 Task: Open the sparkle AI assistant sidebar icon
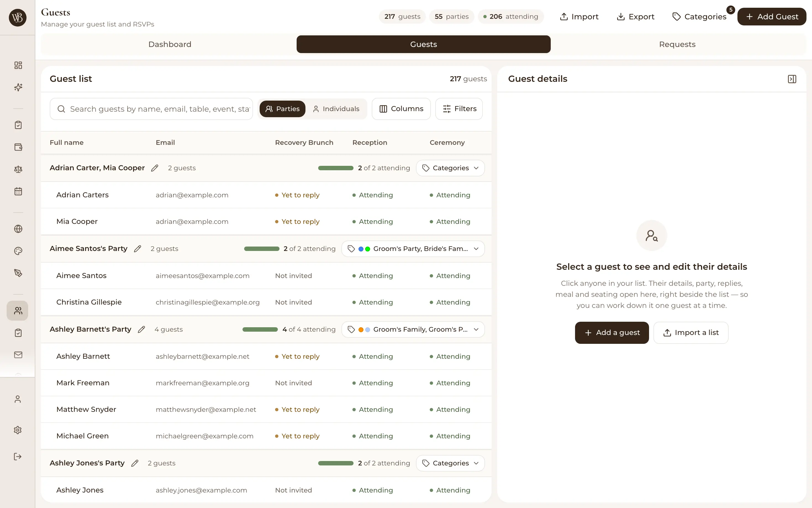pyautogui.click(x=18, y=87)
